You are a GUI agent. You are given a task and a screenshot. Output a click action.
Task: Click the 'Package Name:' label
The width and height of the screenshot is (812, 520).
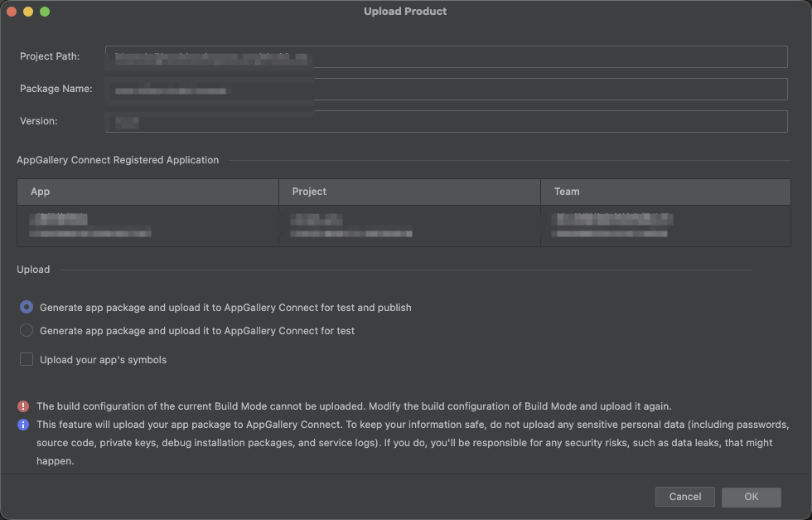click(56, 89)
